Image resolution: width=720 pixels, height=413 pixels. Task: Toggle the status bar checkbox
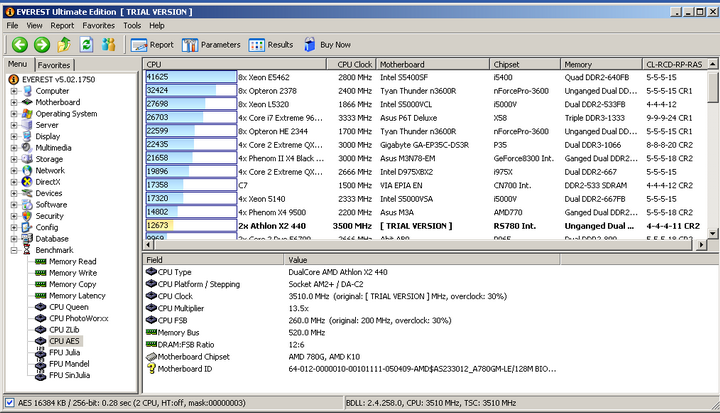[x=10, y=403]
